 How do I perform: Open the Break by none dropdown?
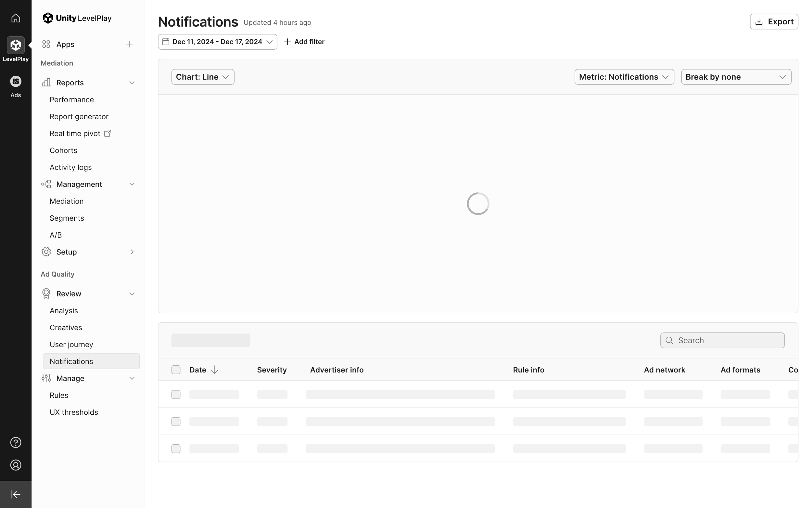click(736, 77)
